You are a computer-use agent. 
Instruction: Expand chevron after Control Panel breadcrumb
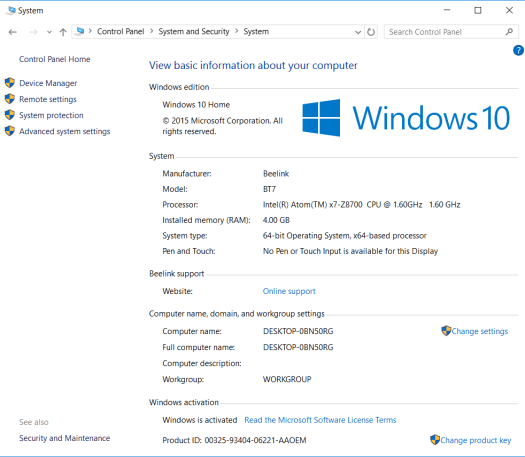[x=152, y=31]
